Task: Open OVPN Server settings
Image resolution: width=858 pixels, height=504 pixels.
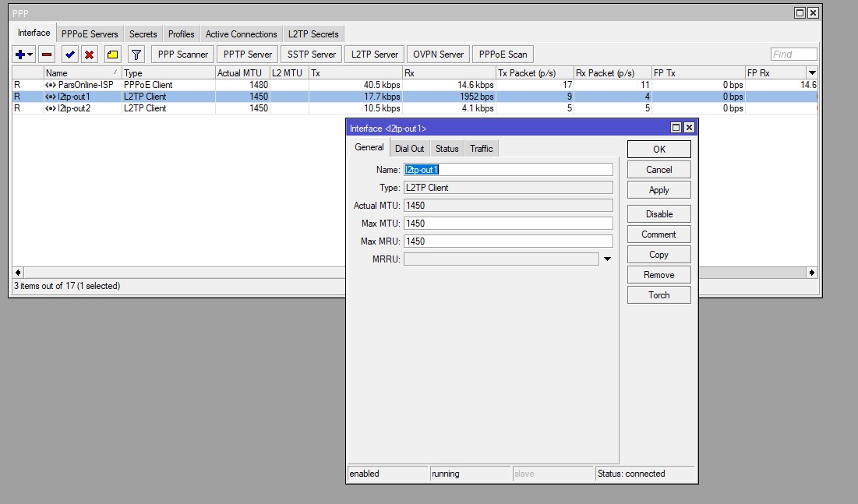Action: pyautogui.click(x=438, y=55)
